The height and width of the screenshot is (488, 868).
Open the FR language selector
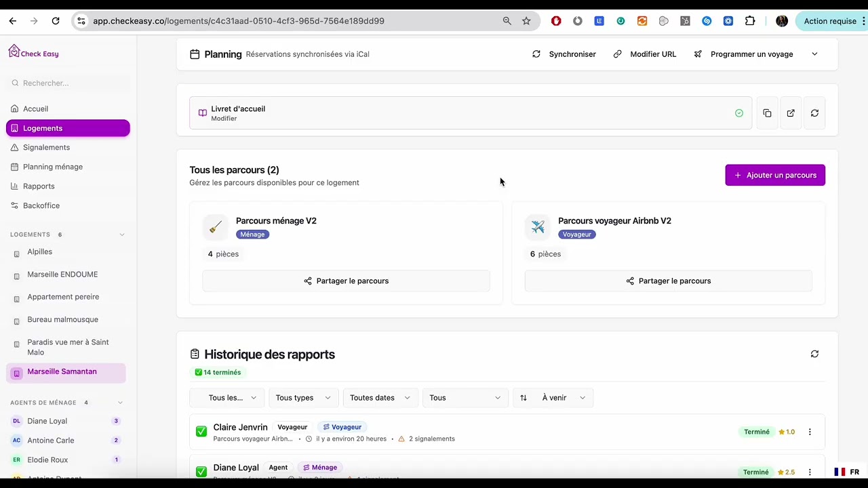847,472
